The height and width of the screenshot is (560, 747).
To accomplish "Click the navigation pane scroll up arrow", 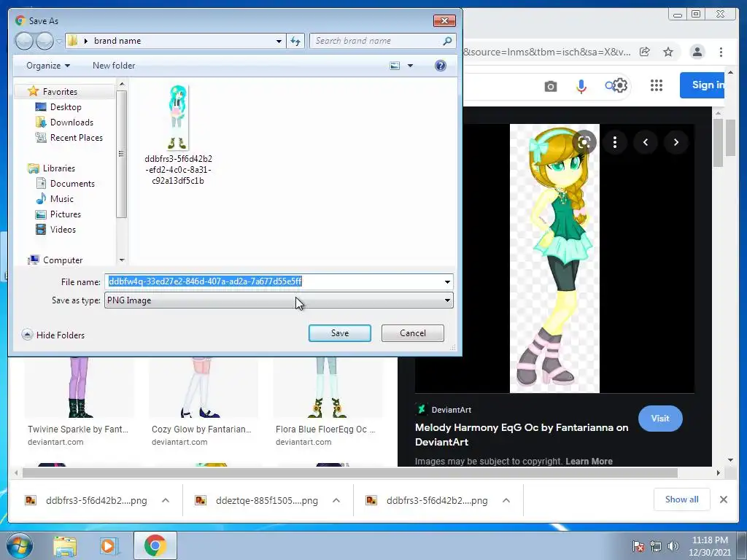I will coord(122,84).
